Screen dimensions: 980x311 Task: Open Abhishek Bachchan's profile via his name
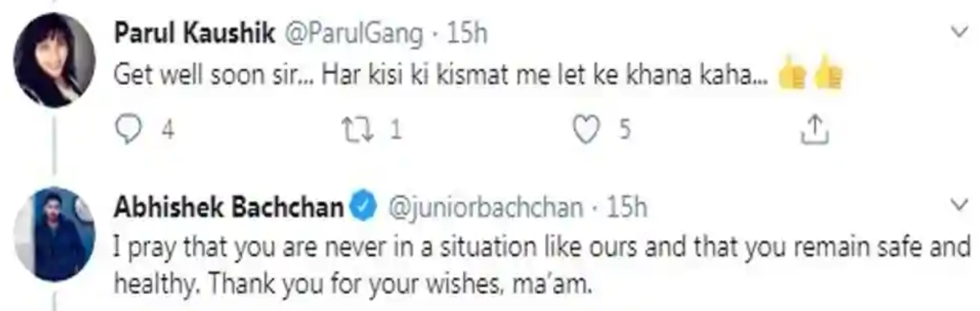(229, 209)
